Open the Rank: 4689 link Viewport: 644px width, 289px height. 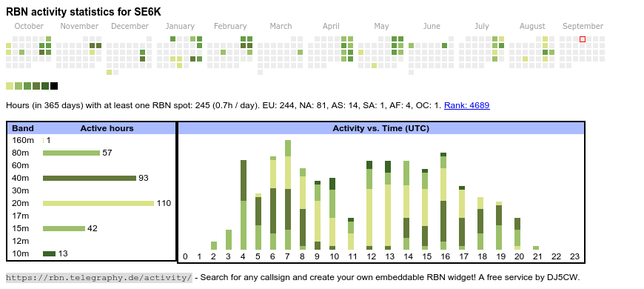pyautogui.click(x=466, y=105)
